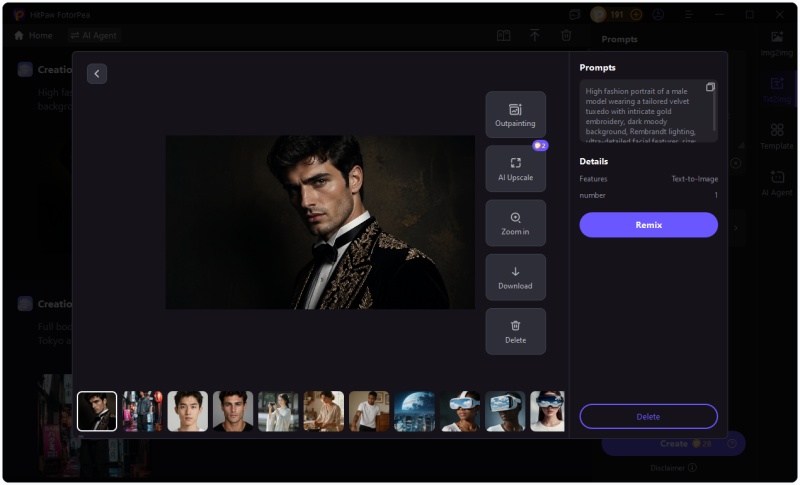This screenshot has height=485, width=800.
Task: Download the generated image
Action: tap(515, 277)
